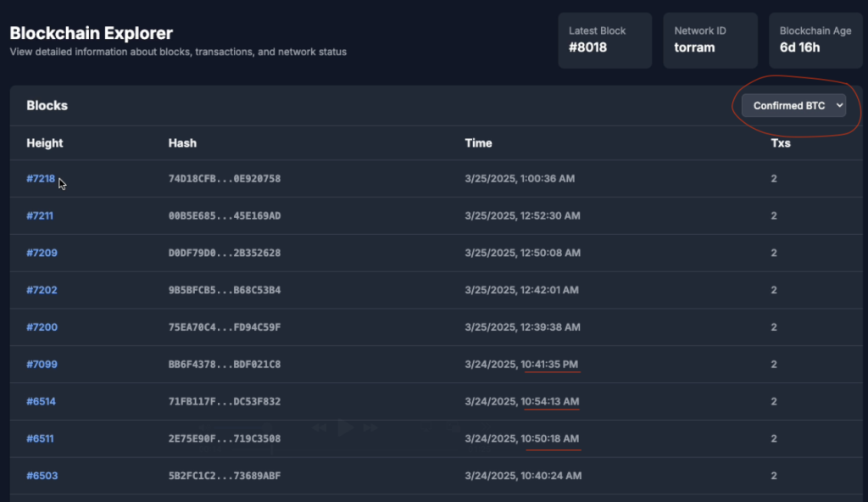Click the faint play button overlay

click(346, 427)
